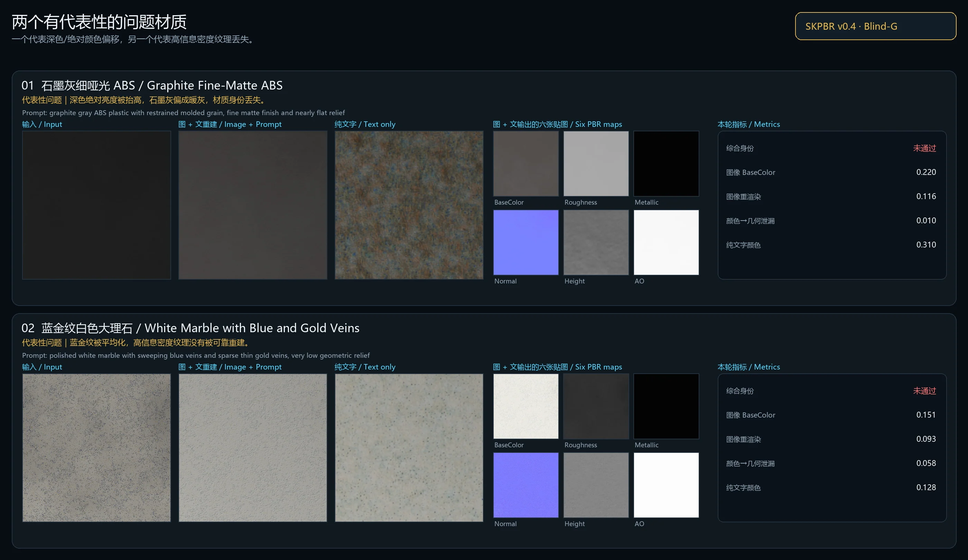Click the SKPBR v0.4 · Blind-G badge

(875, 26)
